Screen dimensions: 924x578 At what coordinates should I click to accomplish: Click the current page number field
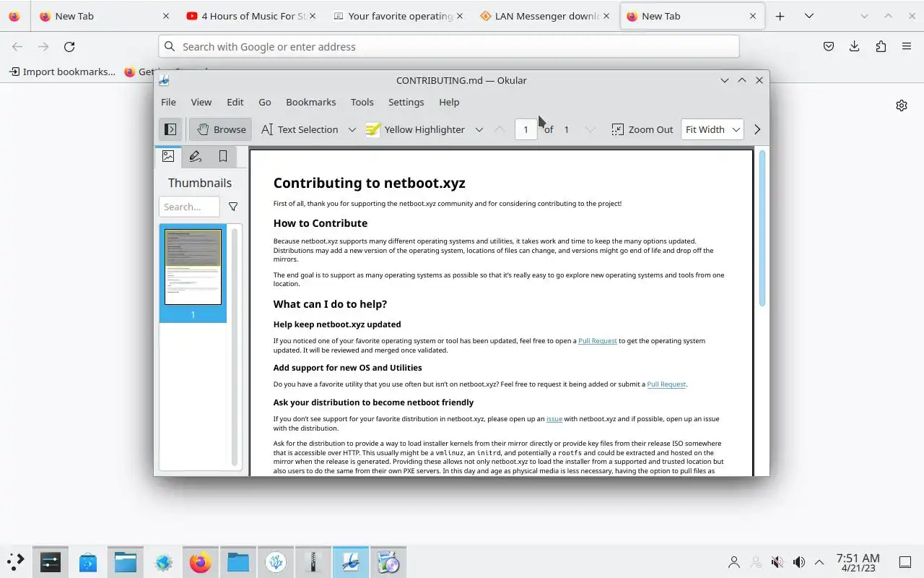coord(526,129)
